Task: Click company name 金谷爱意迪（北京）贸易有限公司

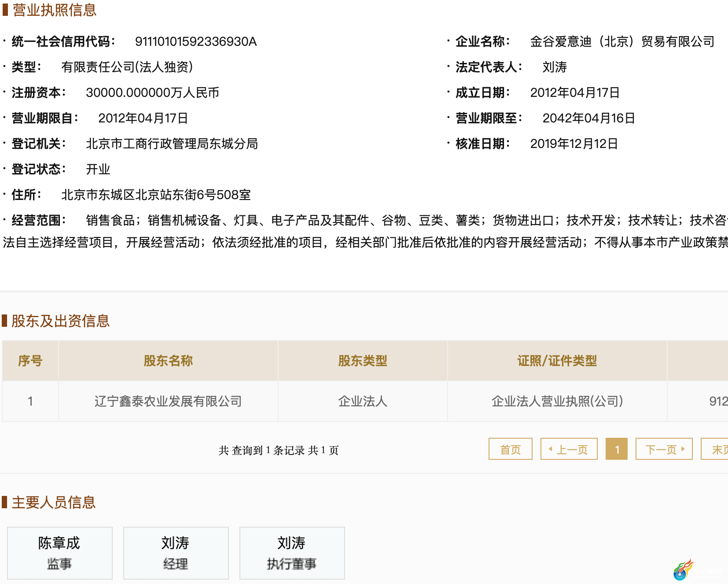Action: click(x=622, y=41)
